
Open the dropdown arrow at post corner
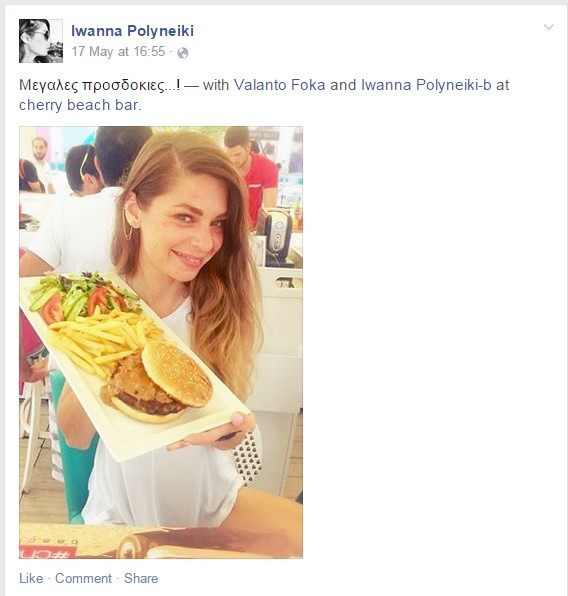(x=549, y=27)
